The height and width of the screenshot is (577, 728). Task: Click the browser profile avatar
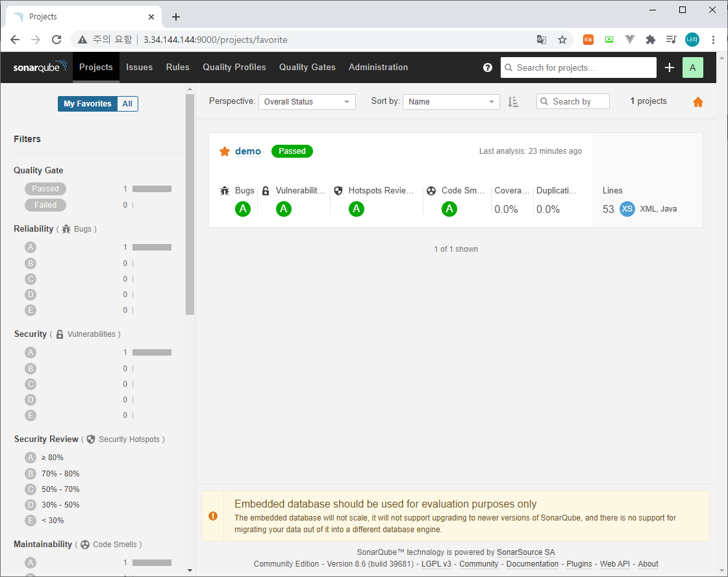[x=692, y=40]
